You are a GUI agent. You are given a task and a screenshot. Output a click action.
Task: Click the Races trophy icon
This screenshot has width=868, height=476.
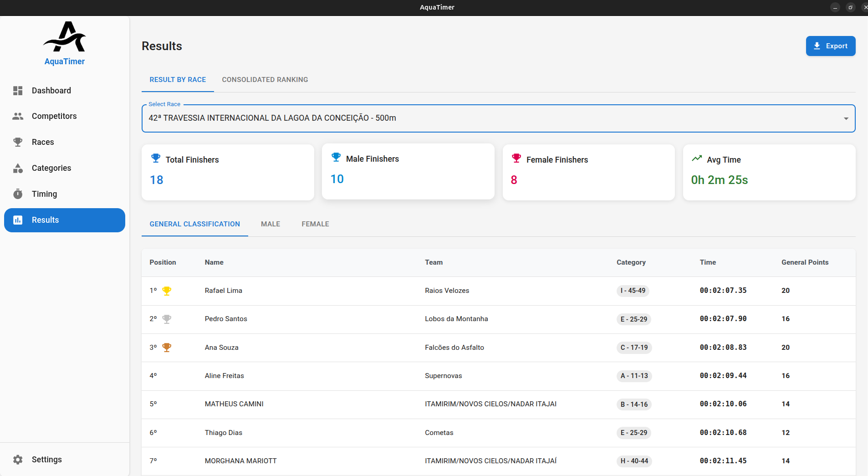click(18, 142)
